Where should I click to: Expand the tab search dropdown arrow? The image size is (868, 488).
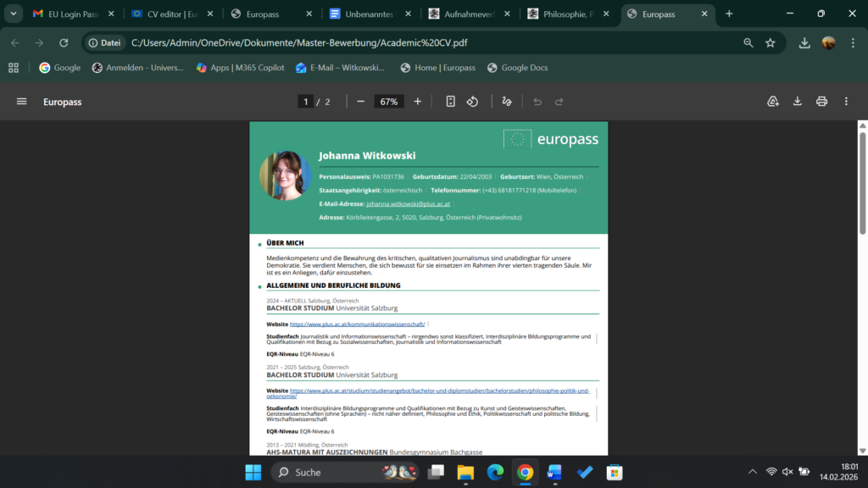click(13, 14)
